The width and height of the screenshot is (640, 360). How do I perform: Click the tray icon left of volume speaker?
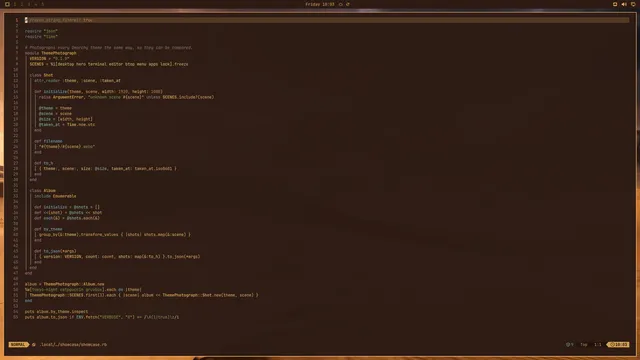615,4
